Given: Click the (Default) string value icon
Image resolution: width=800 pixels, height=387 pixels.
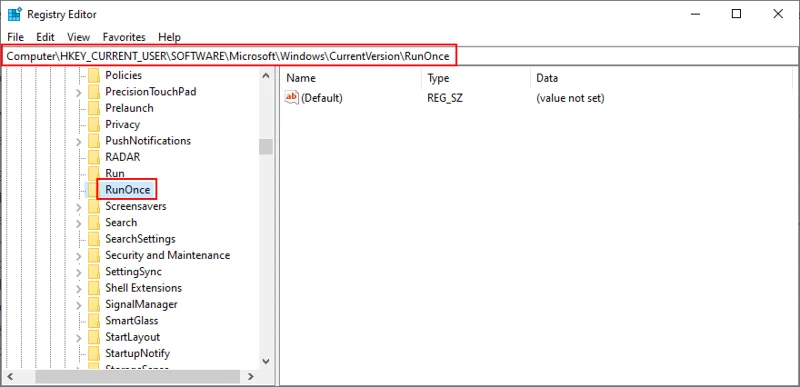Looking at the screenshot, I should click(291, 97).
